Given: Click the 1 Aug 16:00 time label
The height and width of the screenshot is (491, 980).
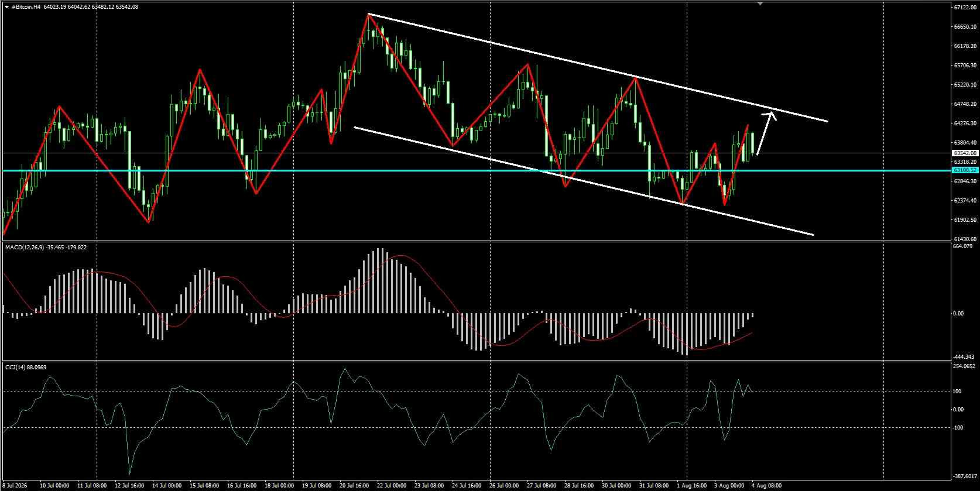Looking at the screenshot, I should [691, 486].
